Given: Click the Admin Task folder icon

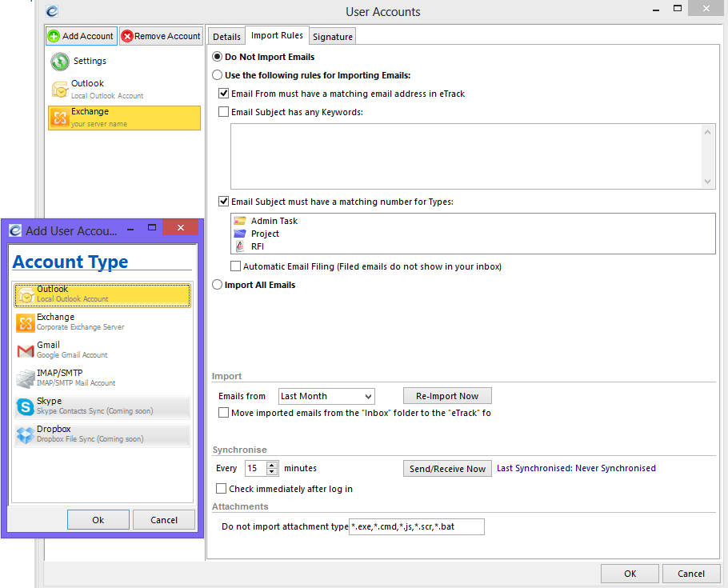Looking at the screenshot, I should tap(240, 221).
